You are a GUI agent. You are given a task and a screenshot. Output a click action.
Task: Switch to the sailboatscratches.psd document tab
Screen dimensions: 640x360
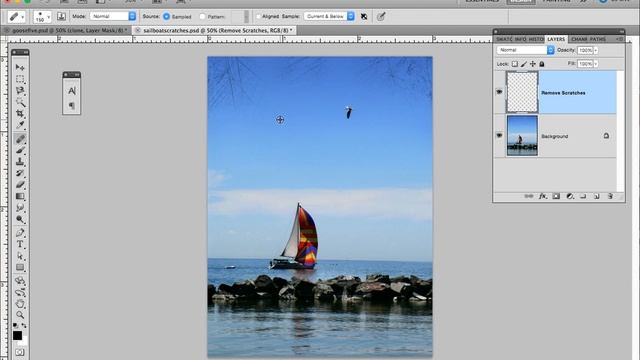tap(218, 30)
